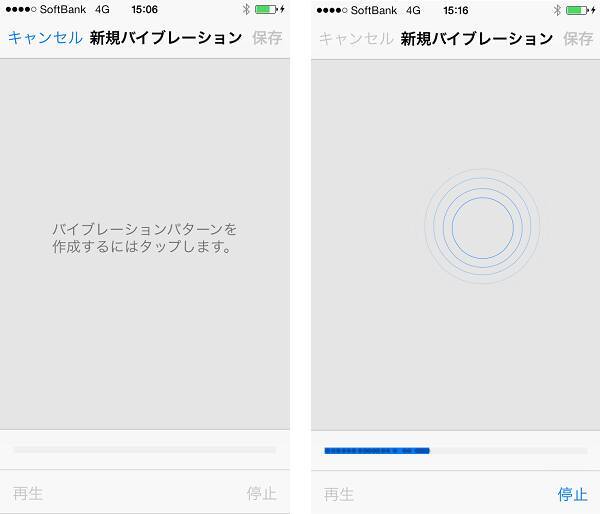Tap the battery icon in the right status bar
The height and width of the screenshot is (514, 600).
pos(578,10)
